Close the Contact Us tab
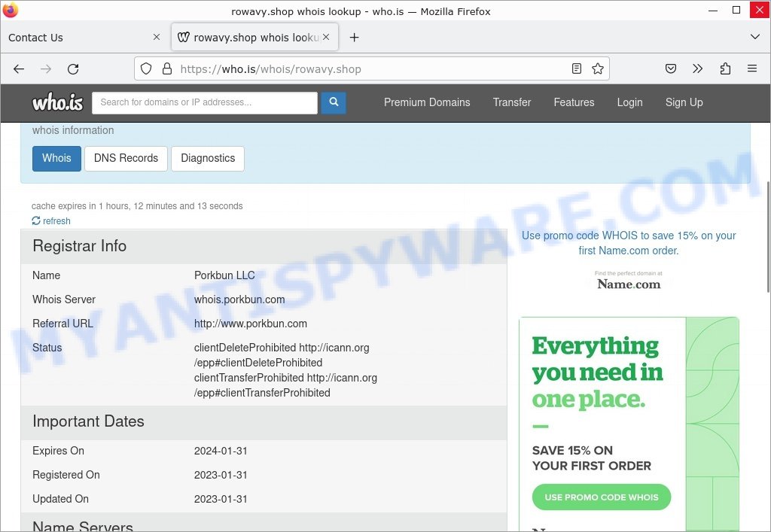 coord(157,37)
